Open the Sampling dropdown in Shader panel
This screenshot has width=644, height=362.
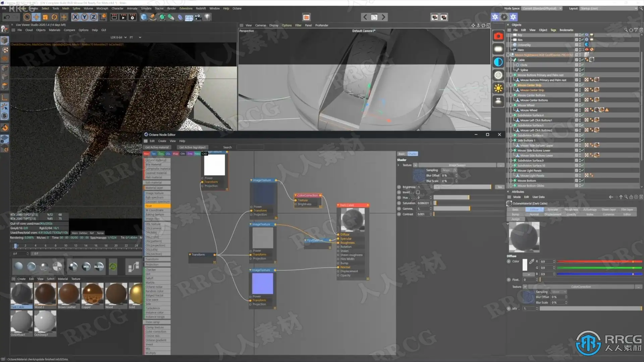pyautogui.click(x=449, y=170)
